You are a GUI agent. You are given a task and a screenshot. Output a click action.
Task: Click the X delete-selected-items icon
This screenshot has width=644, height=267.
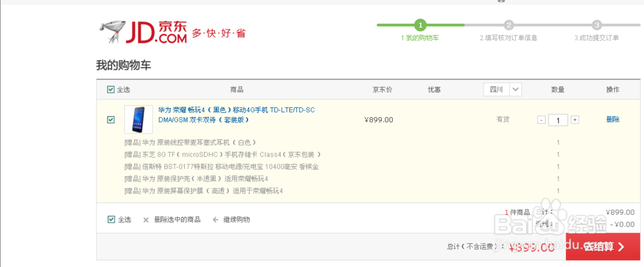click(146, 220)
